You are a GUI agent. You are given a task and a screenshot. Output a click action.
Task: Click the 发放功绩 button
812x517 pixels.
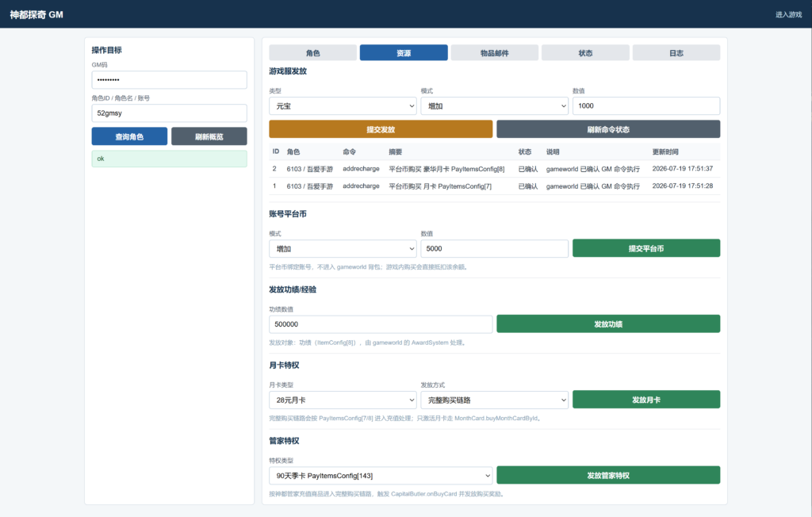608,324
